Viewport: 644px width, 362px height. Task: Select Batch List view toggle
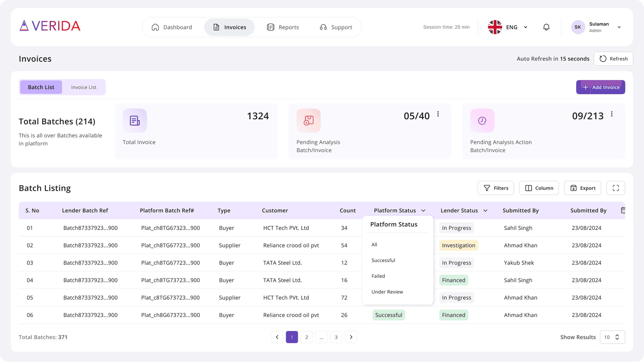click(41, 87)
